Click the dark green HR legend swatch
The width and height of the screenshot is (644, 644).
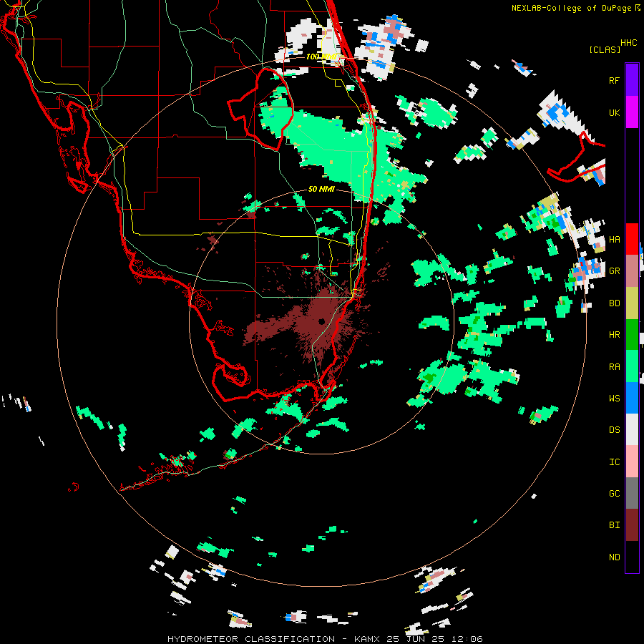[x=632, y=334]
